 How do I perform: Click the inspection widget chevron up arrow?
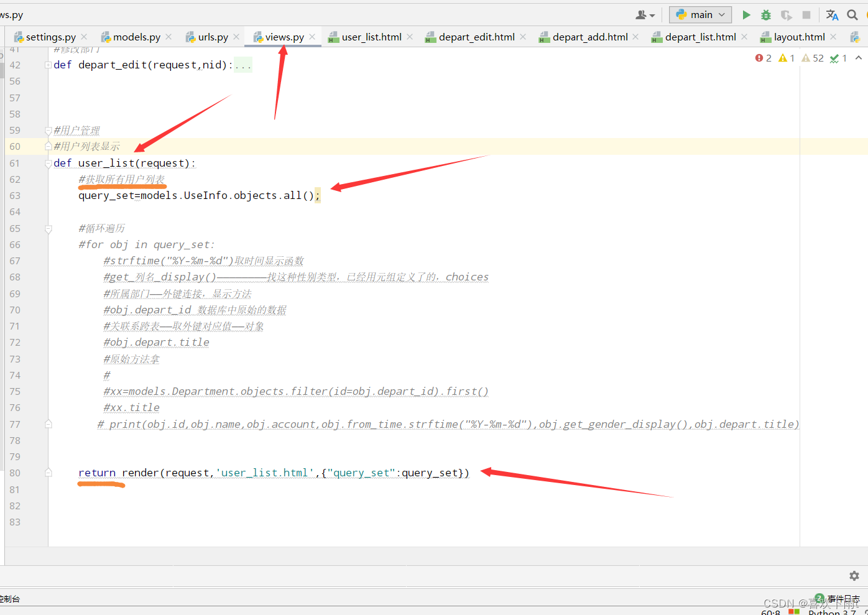point(859,58)
